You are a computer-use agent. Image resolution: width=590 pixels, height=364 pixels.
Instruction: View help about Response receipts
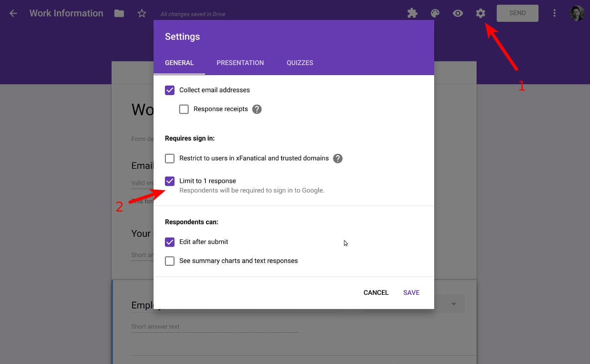257,109
